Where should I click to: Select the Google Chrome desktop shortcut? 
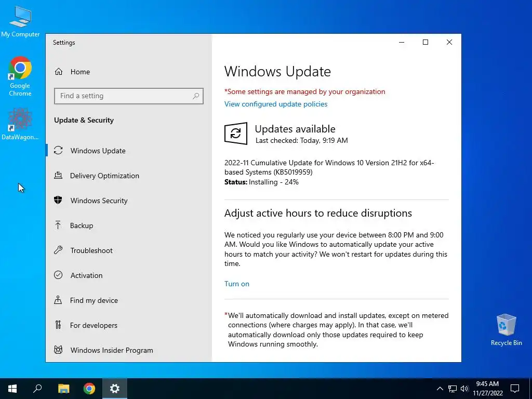pyautogui.click(x=20, y=76)
